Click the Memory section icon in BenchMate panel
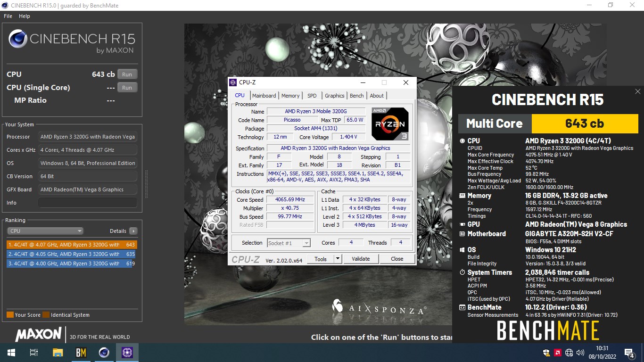 click(x=462, y=196)
